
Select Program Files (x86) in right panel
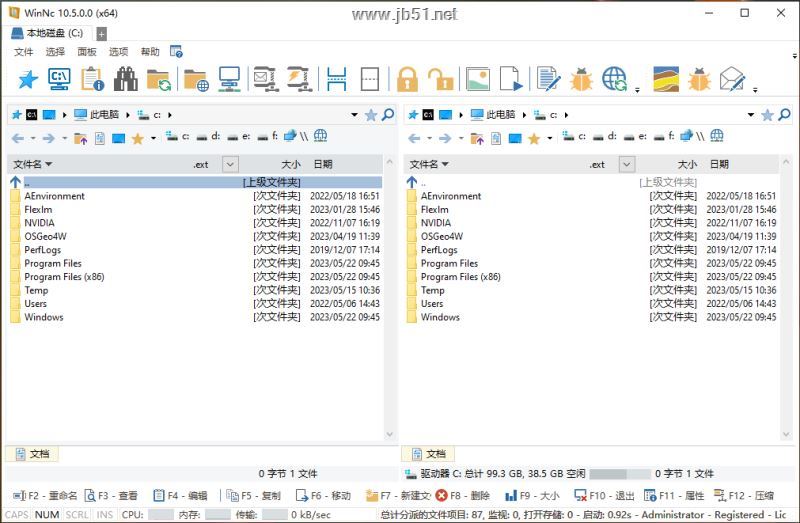coord(461,277)
